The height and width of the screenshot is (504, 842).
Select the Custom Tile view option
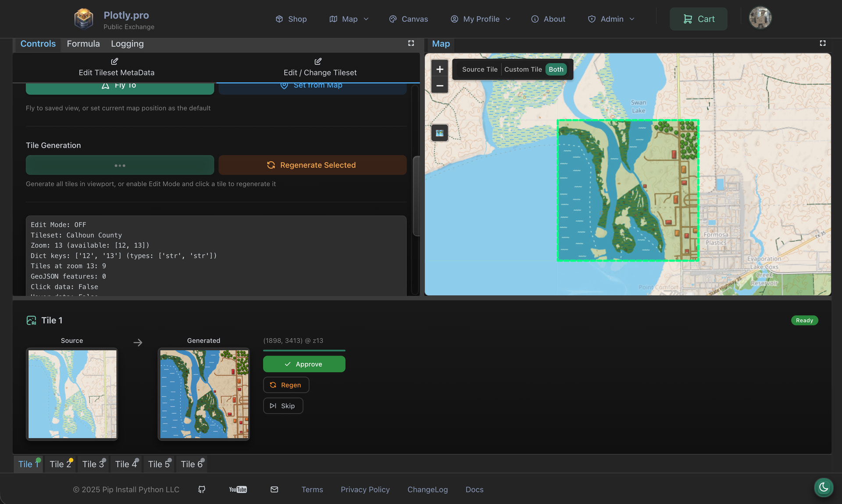coord(523,69)
